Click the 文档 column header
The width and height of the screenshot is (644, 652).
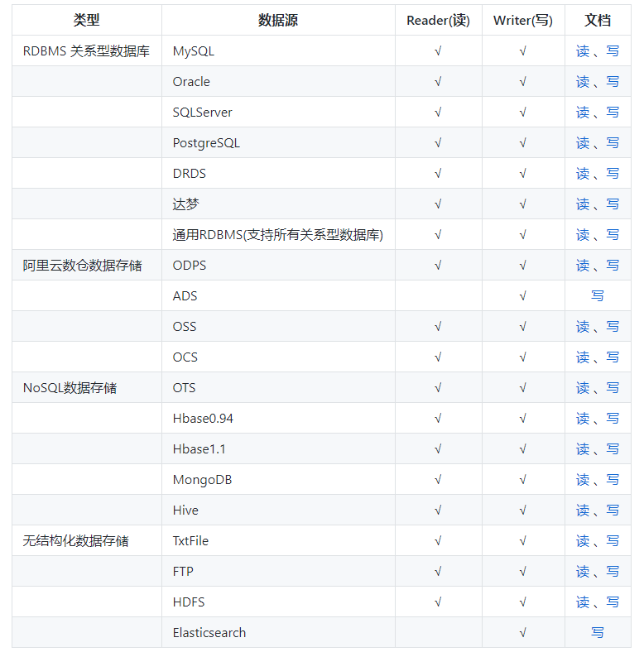[598, 20]
